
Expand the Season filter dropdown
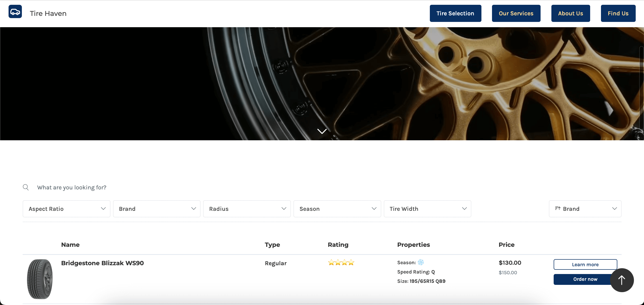tap(337, 209)
